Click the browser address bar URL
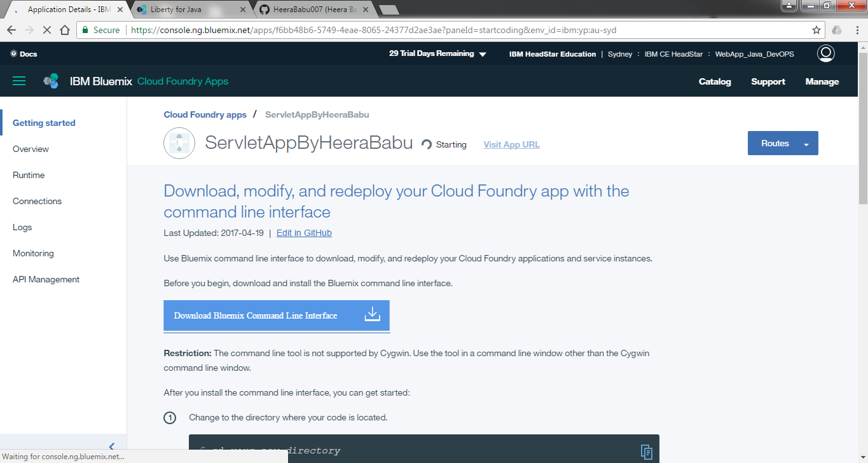Viewport: 868px width, 463px height. tap(373, 30)
